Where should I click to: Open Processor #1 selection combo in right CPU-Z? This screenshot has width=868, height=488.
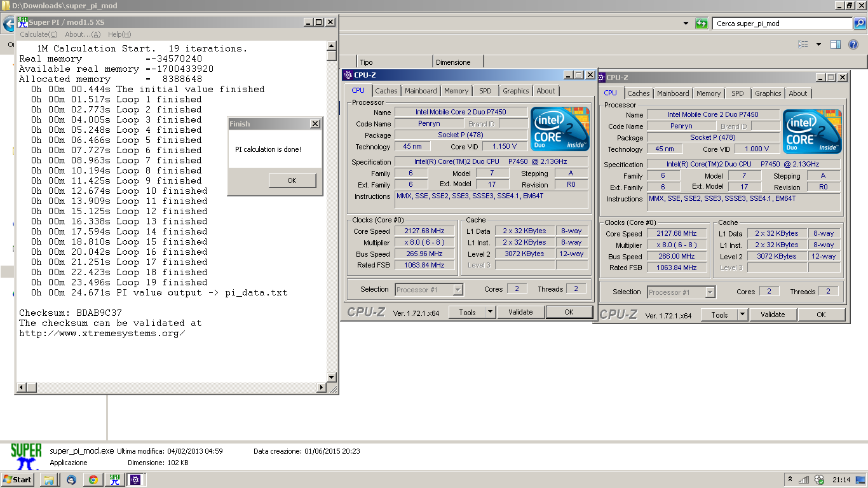681,292
